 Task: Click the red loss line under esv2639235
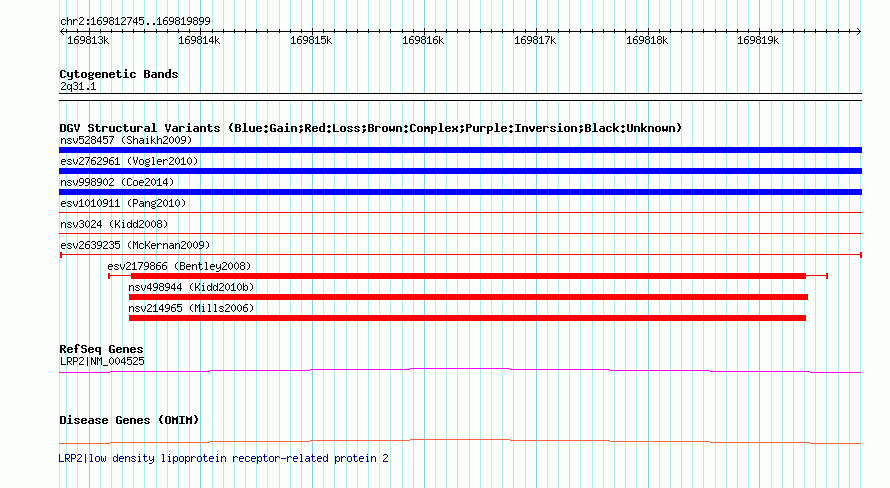point(460,255)
